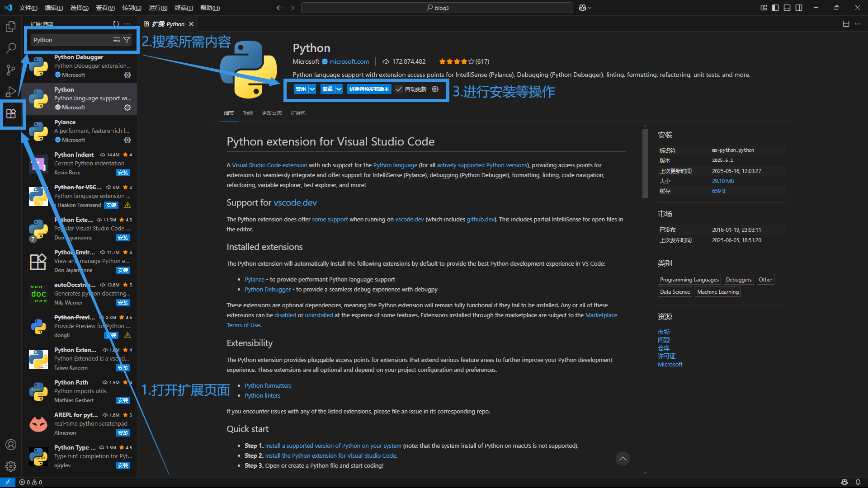This screenshot has height=488, width=868.
Task: Open the Search view in activity bar
Action: pyautogui.click(x=11, y=48)
